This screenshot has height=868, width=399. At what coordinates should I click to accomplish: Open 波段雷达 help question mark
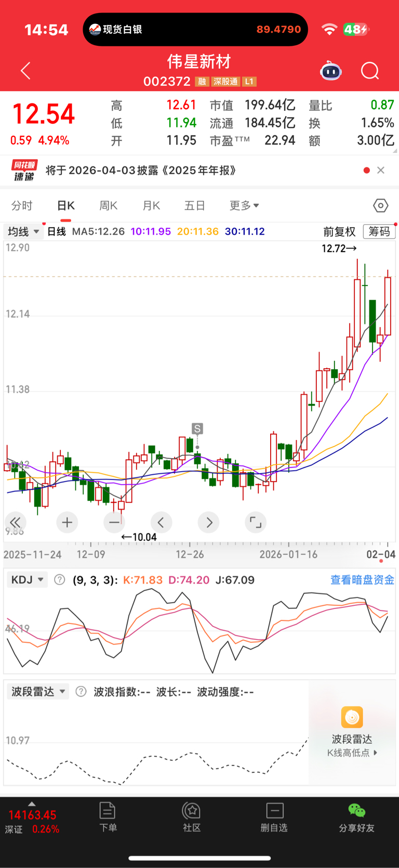pyautogui.click(x=81, y=691)
